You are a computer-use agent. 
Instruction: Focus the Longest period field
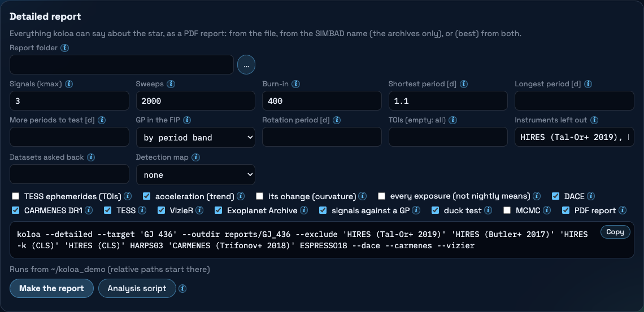(x=574, y=101)
